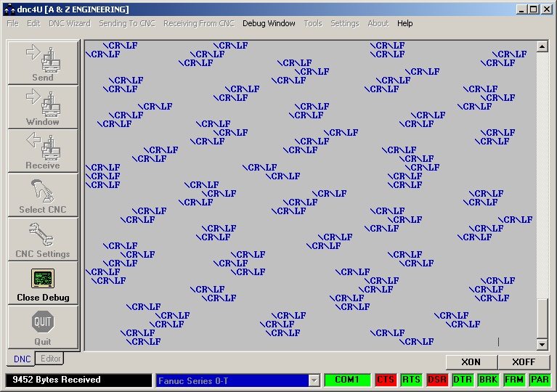Viewport: 557px width, 392px height.
Task: Click the Close Debug monitor icon
Action: click(x=43, y=279)
